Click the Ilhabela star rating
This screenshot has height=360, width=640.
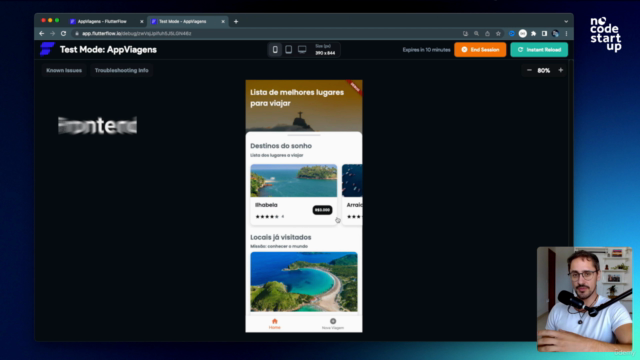pyautogui.click(x=269, y=217)
